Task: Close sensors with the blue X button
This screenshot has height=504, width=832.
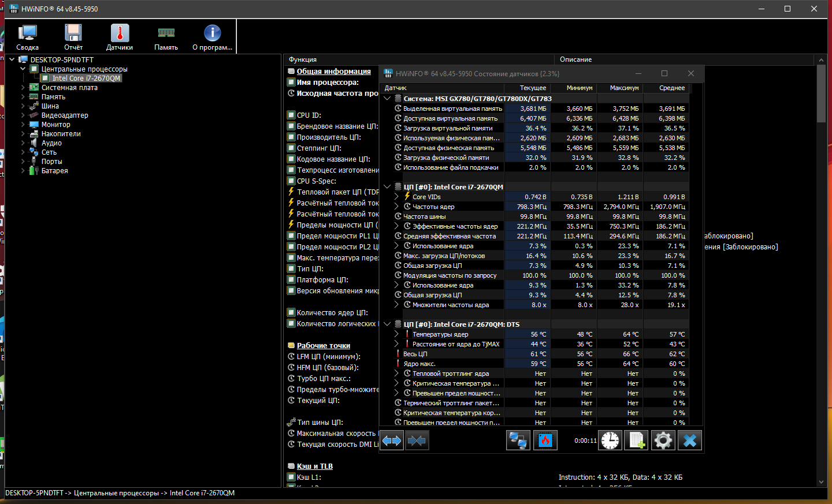Action: coord(689,440)
